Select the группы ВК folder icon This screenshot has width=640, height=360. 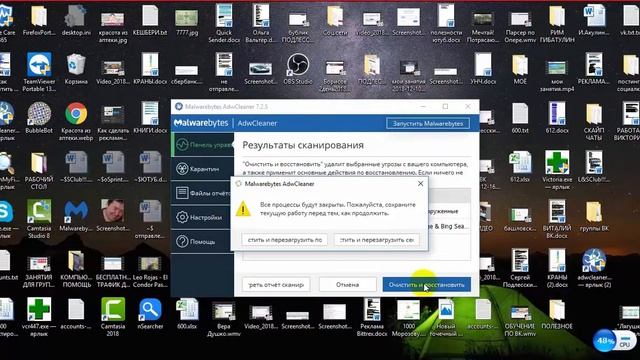coord(594,216)
